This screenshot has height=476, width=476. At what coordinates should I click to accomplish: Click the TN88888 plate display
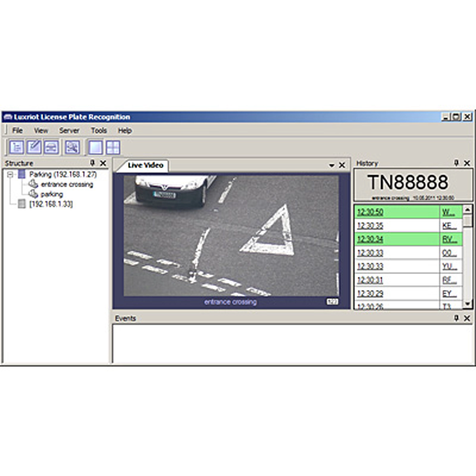coord(408,182)
